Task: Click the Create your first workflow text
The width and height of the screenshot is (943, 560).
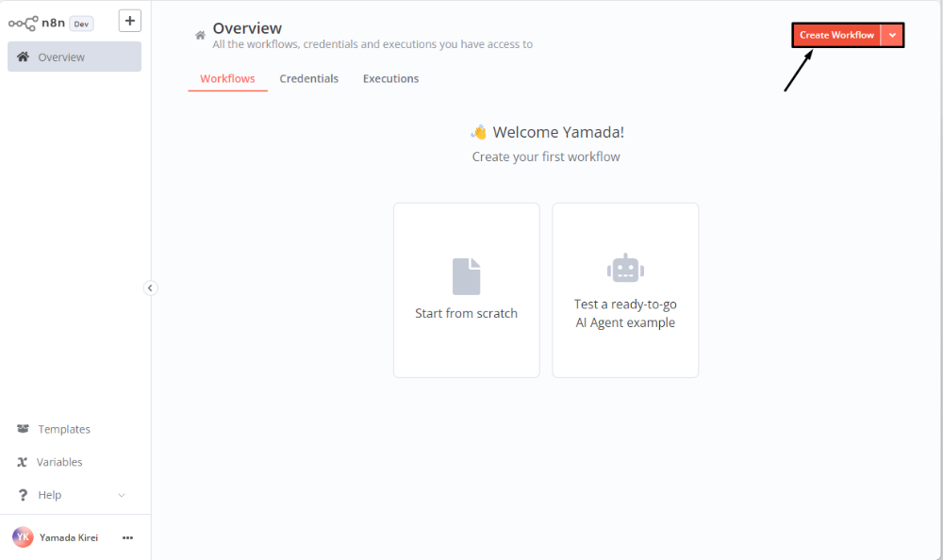Action: (x=546, y=157)
